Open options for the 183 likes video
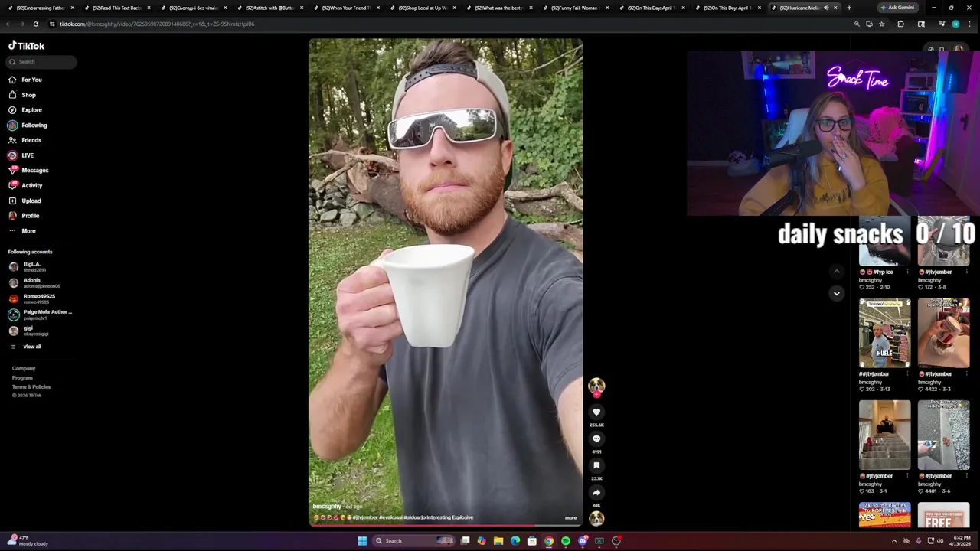The height and width of the screenshot is (551, 980). point(908,476)
